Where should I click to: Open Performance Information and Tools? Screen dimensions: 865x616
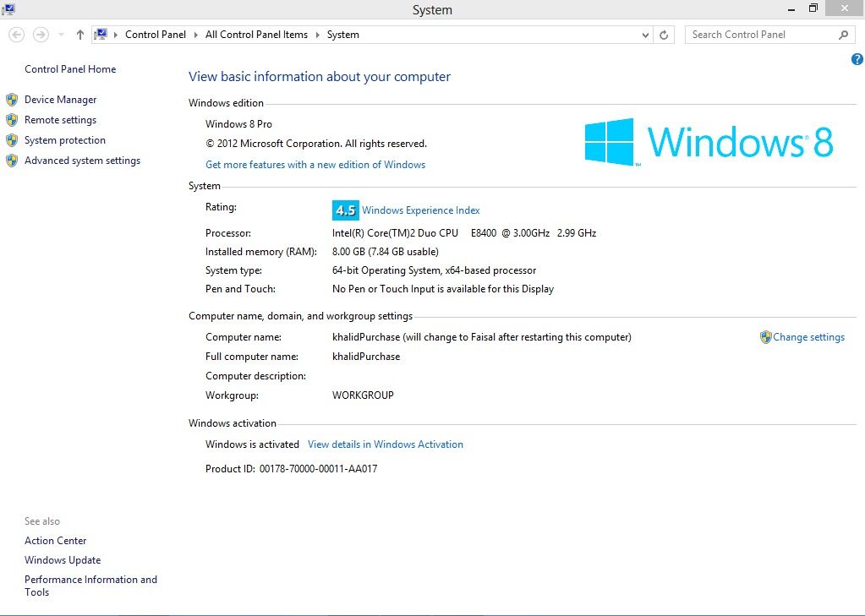coord(90,586)
